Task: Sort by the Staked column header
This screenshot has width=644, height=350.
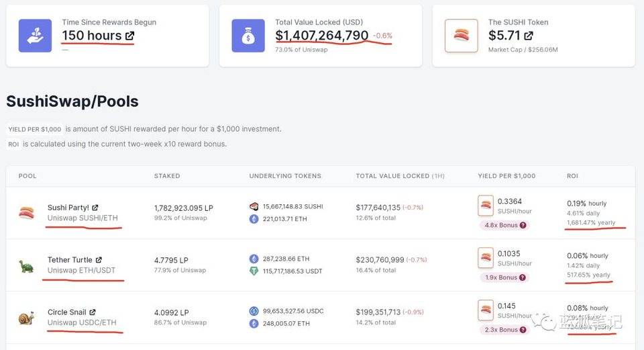Action: pyautogui.click(x=167, y=176)
